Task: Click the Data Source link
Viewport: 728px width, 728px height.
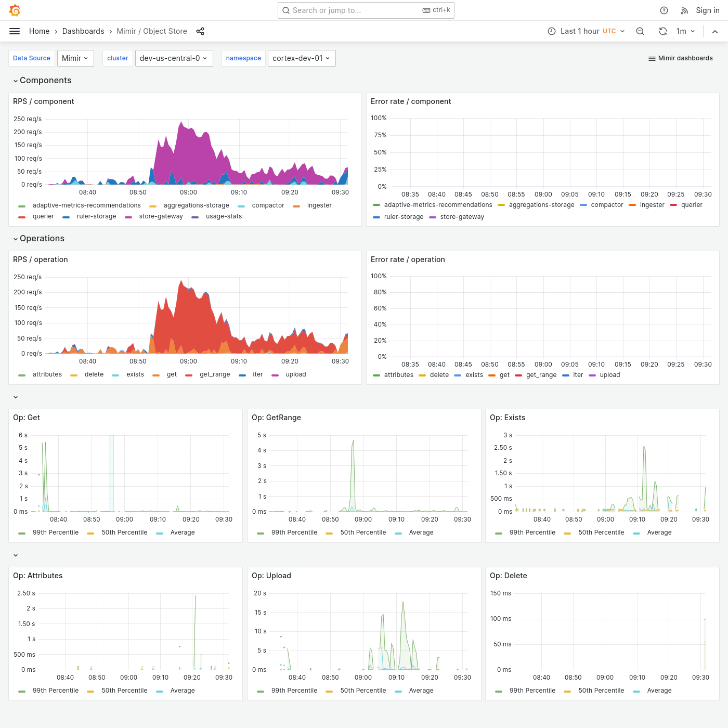Action: tap(31, 58)
